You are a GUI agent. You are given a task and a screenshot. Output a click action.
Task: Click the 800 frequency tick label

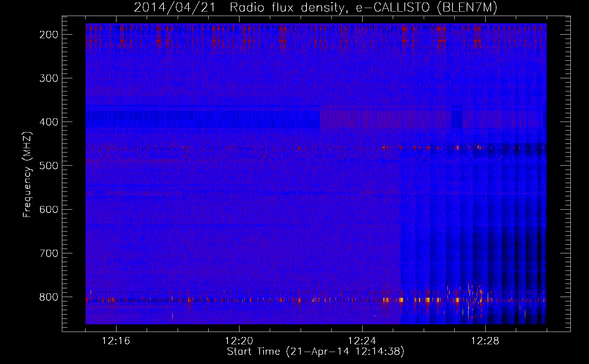(x=48, y=297)
